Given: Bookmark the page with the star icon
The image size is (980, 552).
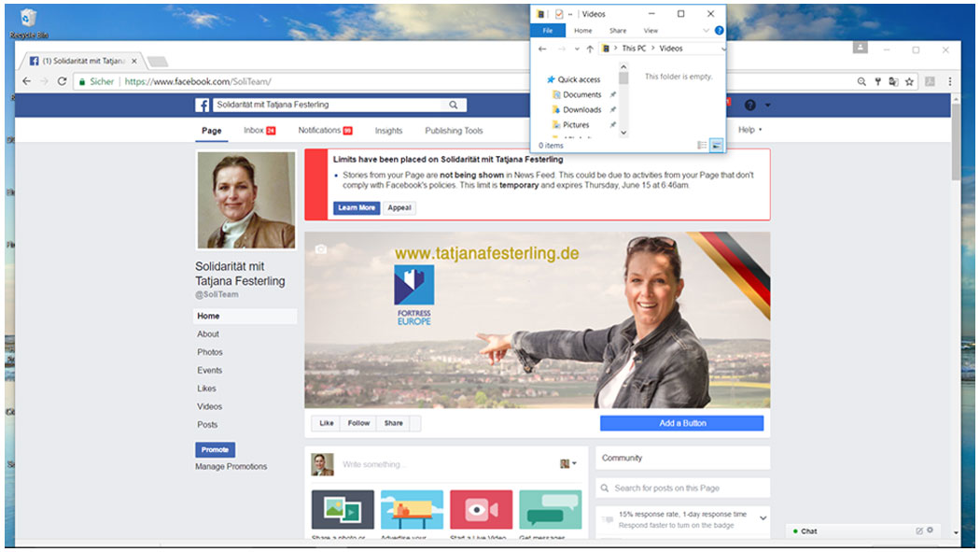Looking at the screenshot, I should point(909,81).
